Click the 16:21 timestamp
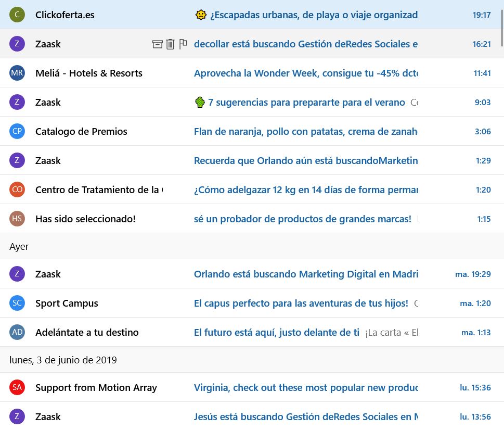 tap(482, 44)
